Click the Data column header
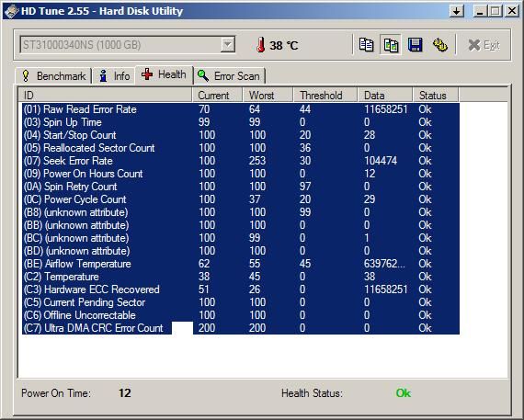Viewport: 524px width, 420px height. pyautogui.click(x=385, y=96)
